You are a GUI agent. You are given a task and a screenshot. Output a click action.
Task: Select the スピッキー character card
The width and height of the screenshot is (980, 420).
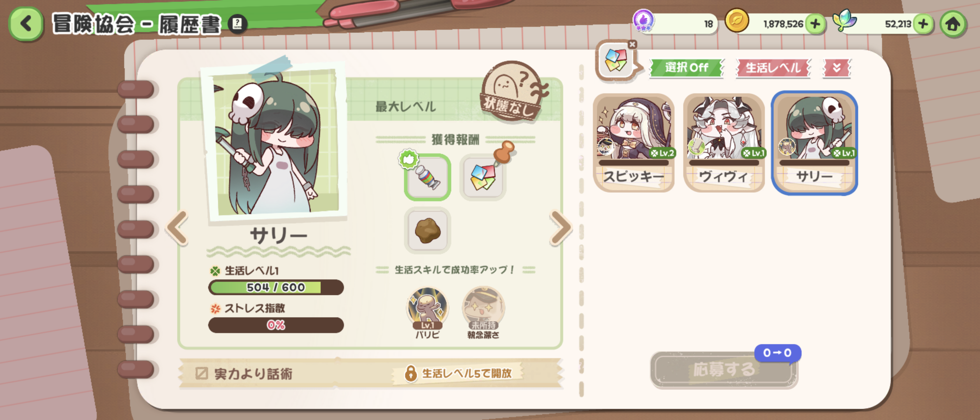tap(634, 143)
